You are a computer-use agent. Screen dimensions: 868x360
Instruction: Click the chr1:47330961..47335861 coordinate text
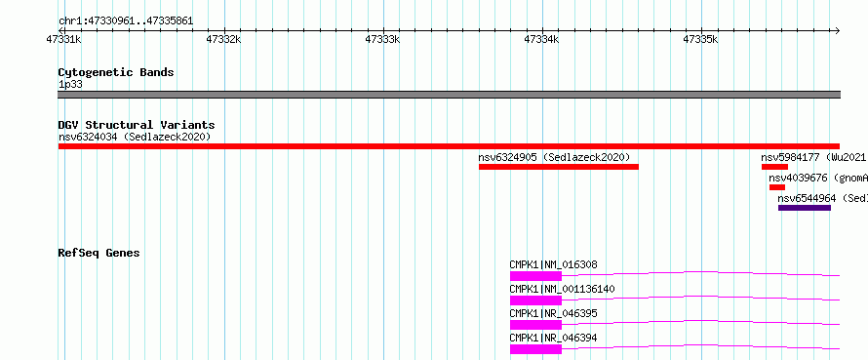pos(126,21)
